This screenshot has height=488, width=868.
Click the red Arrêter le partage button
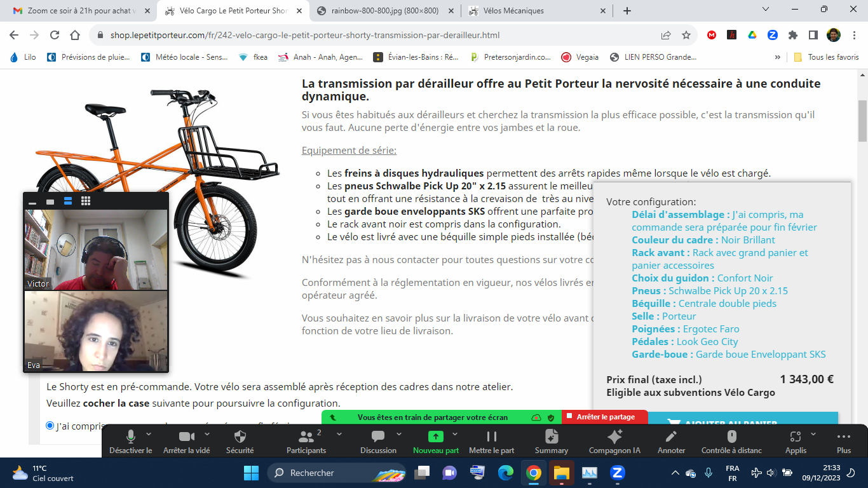coord(604,417)
